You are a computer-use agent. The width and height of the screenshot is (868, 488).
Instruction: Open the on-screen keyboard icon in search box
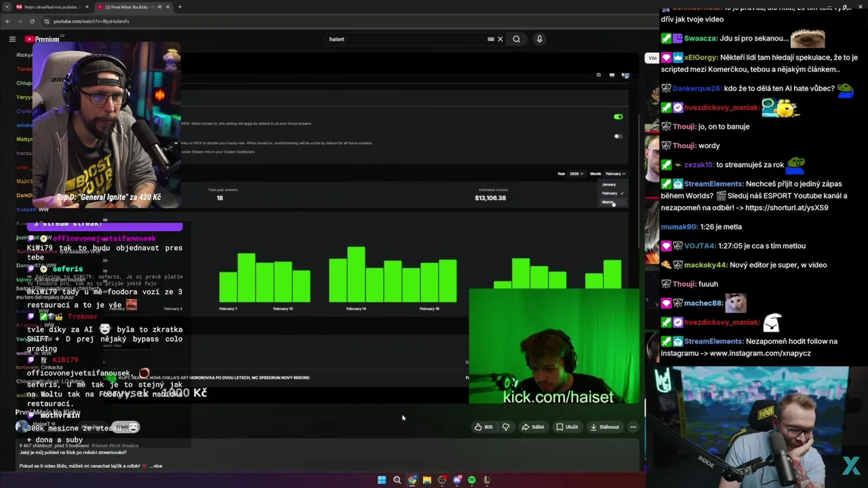click(491, 39)
